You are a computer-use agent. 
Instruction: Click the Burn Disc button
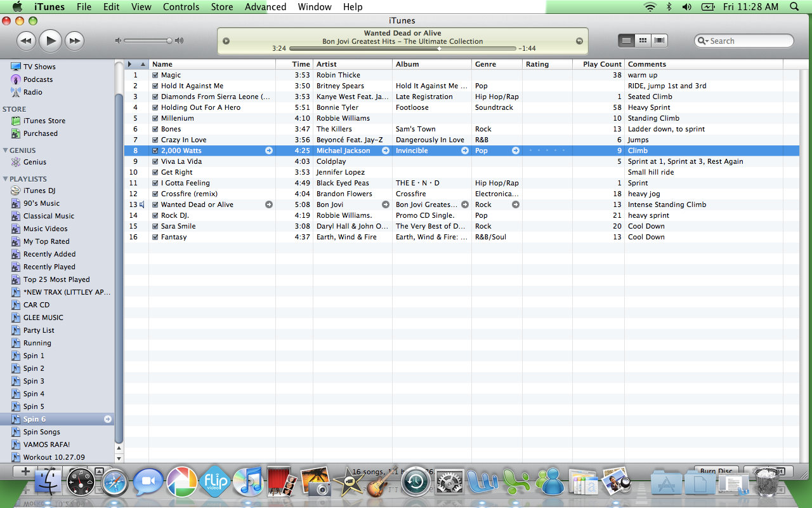[717, 471]
